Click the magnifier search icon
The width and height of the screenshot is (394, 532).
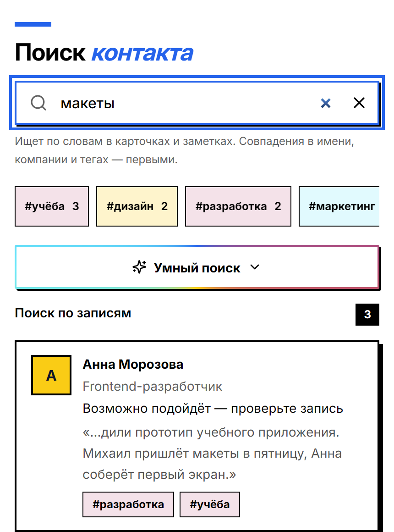pos(38,103)
